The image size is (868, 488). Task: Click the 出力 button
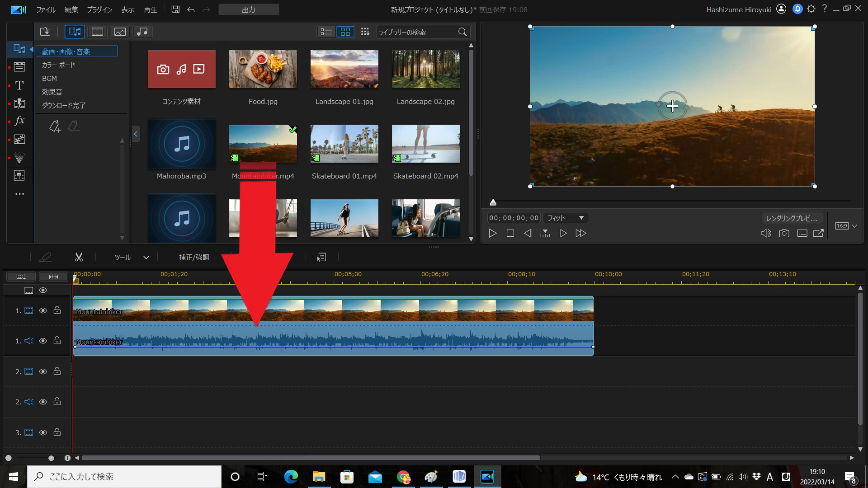pos(249,9)
